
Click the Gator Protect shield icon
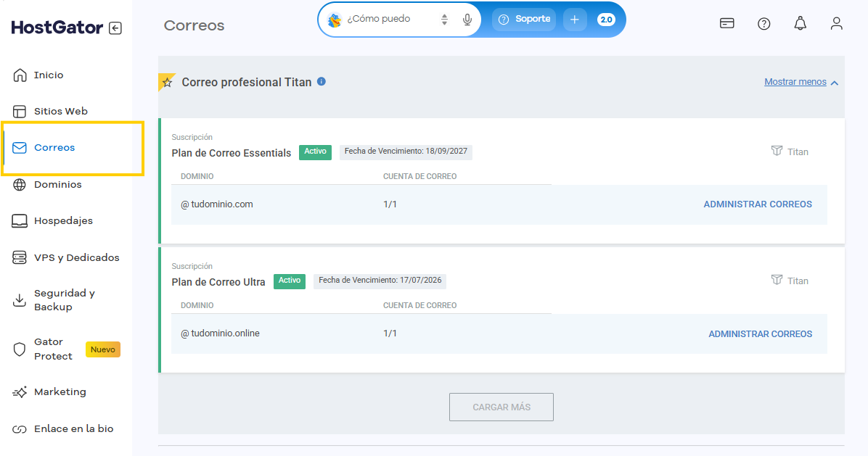20,349
